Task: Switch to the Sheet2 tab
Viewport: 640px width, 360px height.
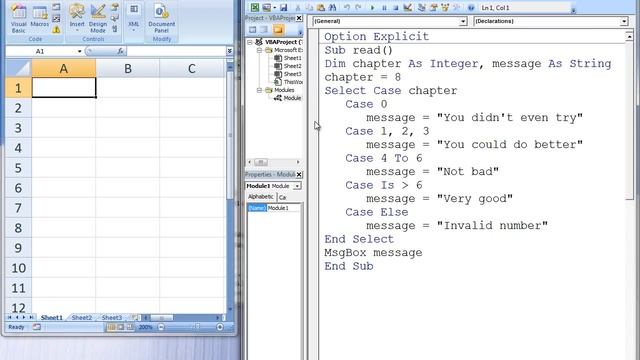Action: (82, 317)
